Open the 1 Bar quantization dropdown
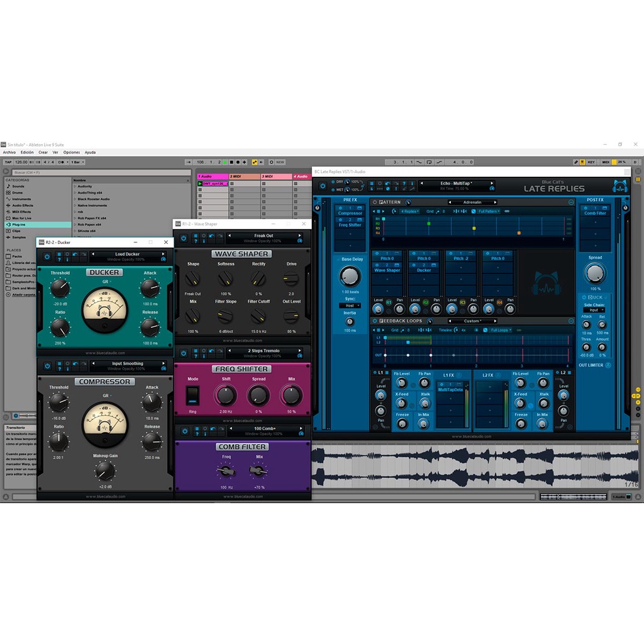Screen dimensions: 644x644 click(x=77, y=162)
